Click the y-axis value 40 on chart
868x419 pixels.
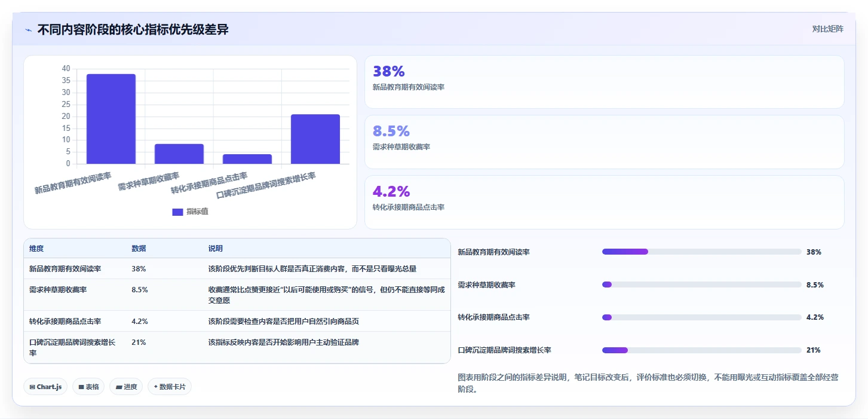pos(66,69)
